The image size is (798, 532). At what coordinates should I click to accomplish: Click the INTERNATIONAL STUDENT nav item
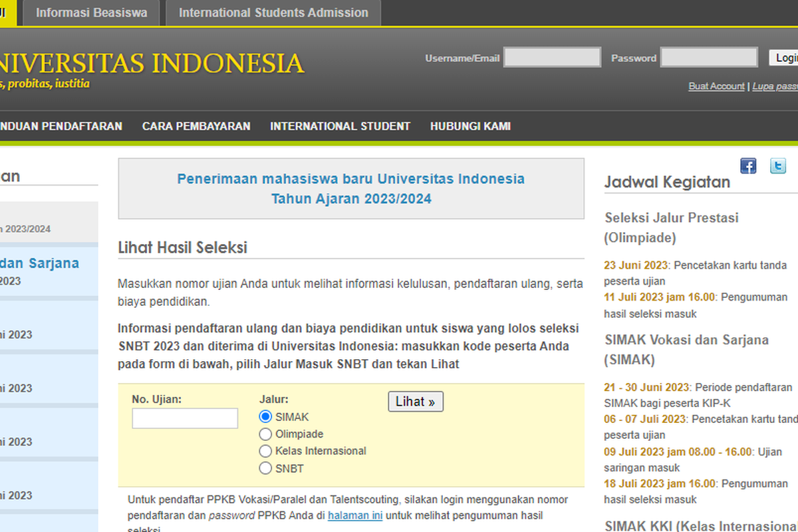pos(340,126)
